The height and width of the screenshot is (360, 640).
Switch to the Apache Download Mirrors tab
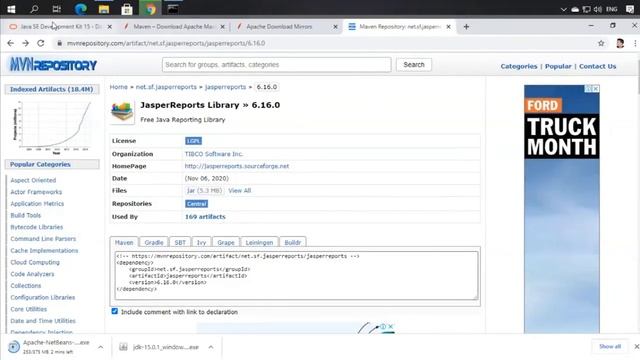pyautogui.click(x=286, y=27)
